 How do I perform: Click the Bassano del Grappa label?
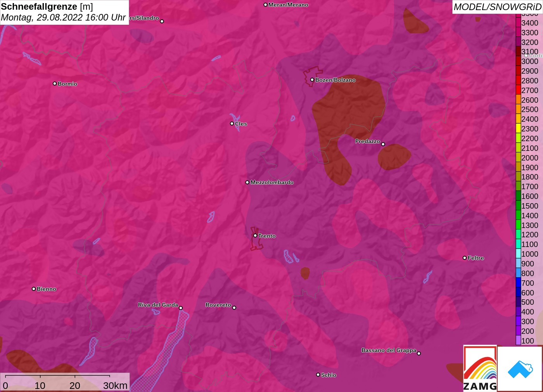(389, 350)
